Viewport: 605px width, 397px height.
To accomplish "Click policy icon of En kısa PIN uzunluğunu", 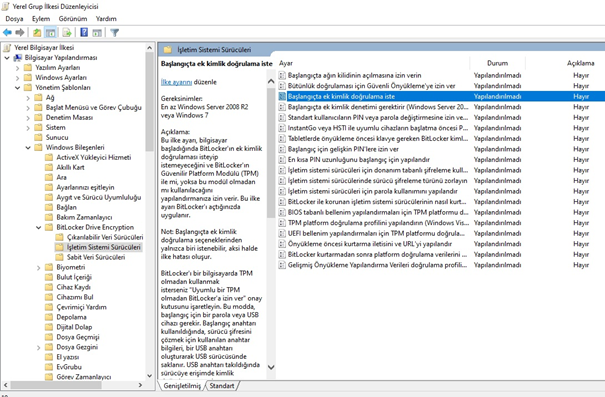I will (282, 159).
